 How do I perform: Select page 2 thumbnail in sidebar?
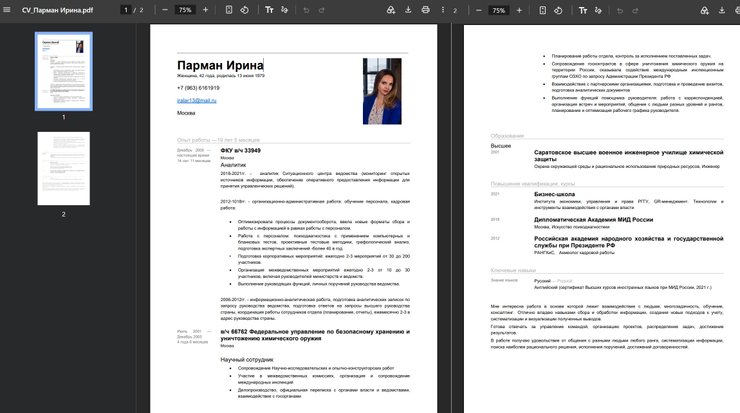[x=64, y=169]
